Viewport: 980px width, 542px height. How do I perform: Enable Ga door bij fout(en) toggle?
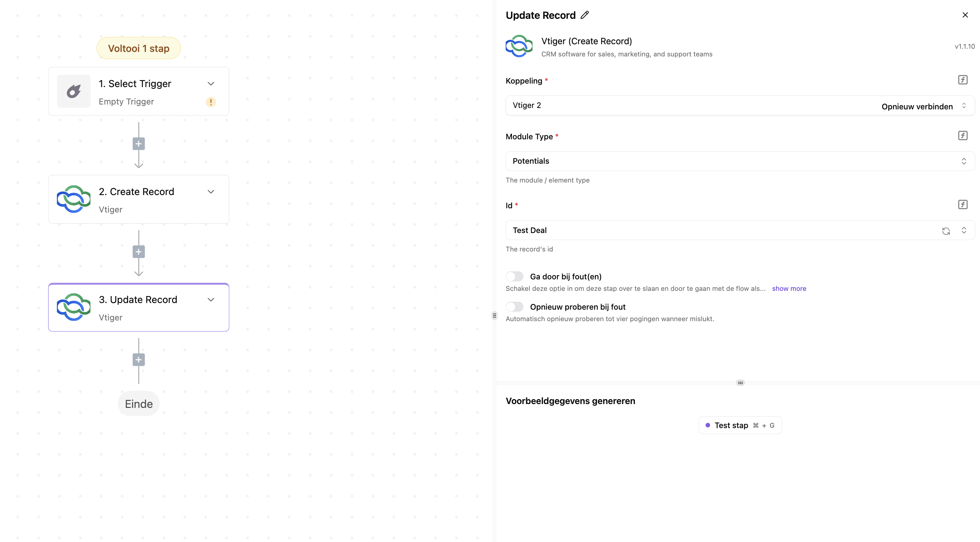tap(514, 277)
